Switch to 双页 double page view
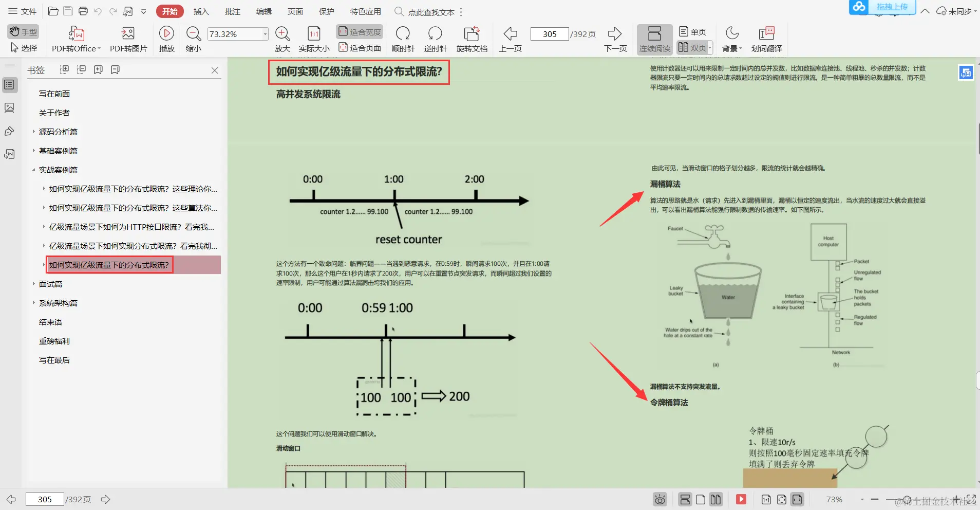 (692, 48)
